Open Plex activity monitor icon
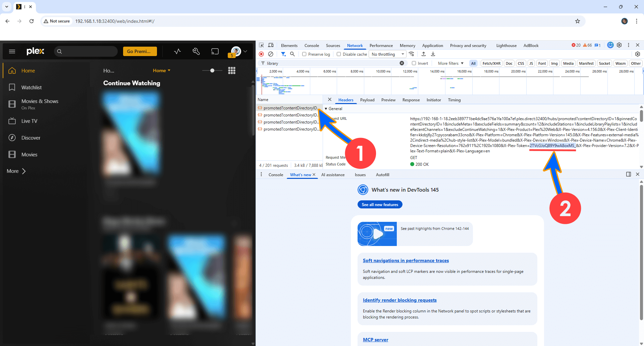Image resolution: width=644 pixels, height=346 pixels. point(177,51)
